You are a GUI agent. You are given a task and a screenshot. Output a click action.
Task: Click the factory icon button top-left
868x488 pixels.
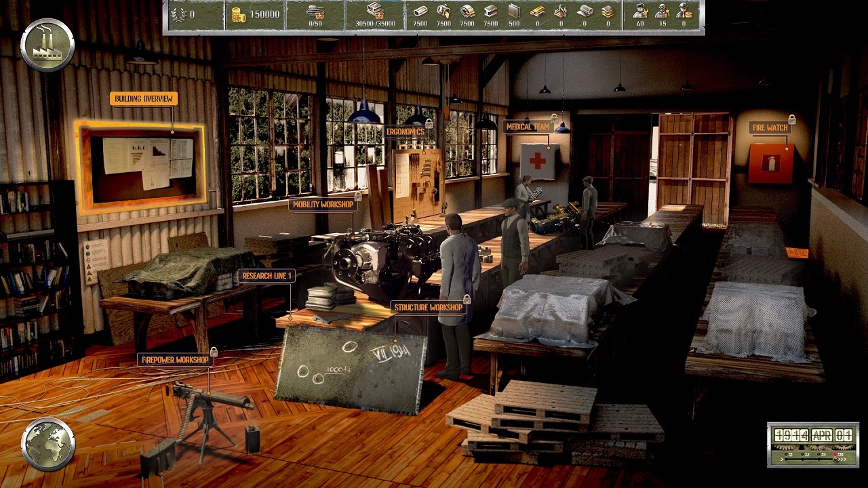click(47, 45)
